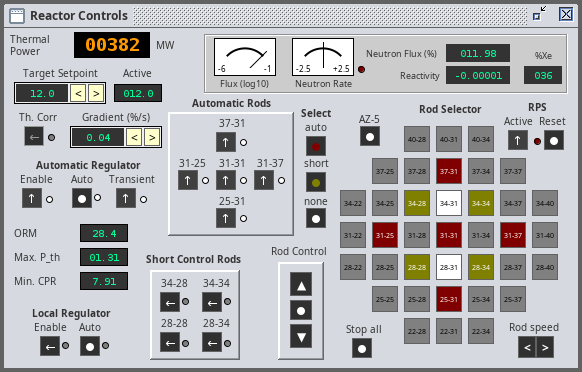This screenshot has height=372, width=582.
Task: Select yellow rod 28-34 in Rod Selector
Action: pos(481,267)
